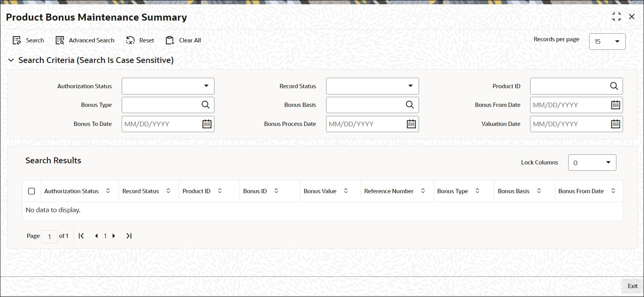Viewport: 644px width, 297px height.
Task: Open Lock Columns dropdown
Action: [x=592, y=162]
